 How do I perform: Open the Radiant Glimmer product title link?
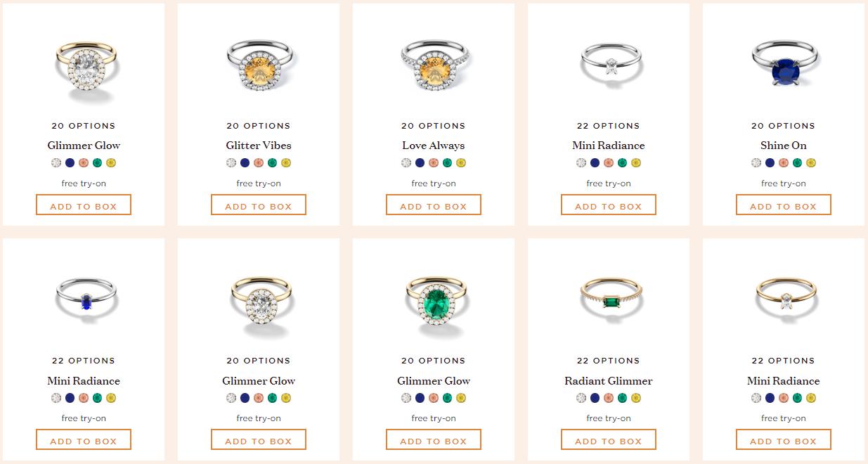[609, 381]
